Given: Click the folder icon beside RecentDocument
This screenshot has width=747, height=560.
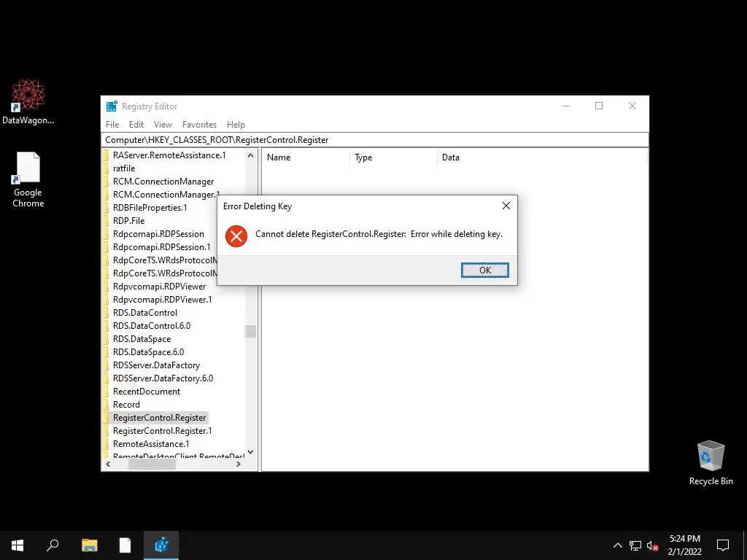Looking at the screenshot, I should tap(106, 392).
